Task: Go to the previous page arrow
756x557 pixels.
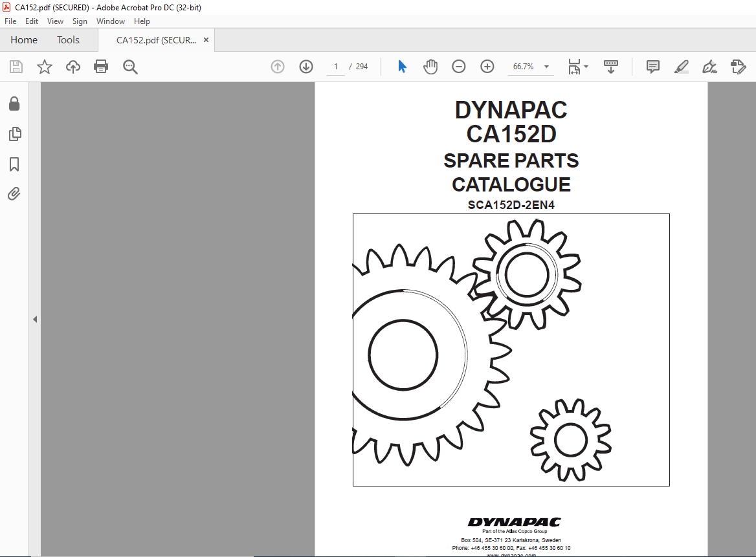Action: (278, 67)
